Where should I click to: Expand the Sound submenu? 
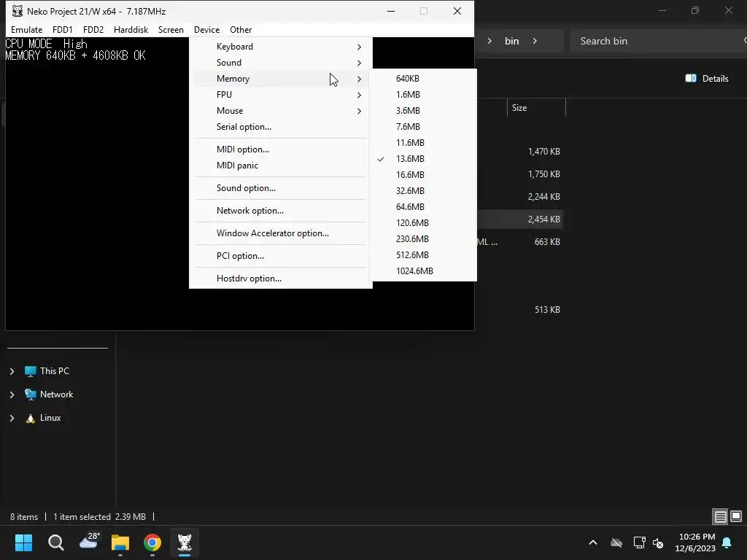click(x=281, y=63)
